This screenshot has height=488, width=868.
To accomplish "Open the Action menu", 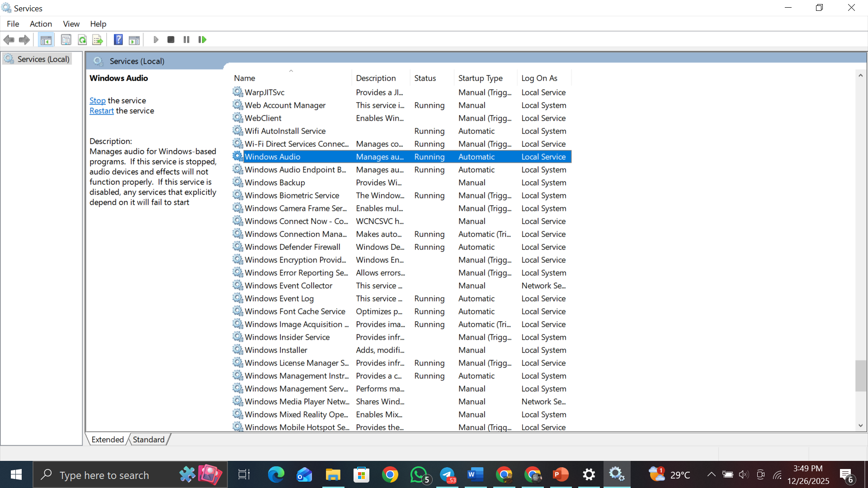I will tap(41, 24).
